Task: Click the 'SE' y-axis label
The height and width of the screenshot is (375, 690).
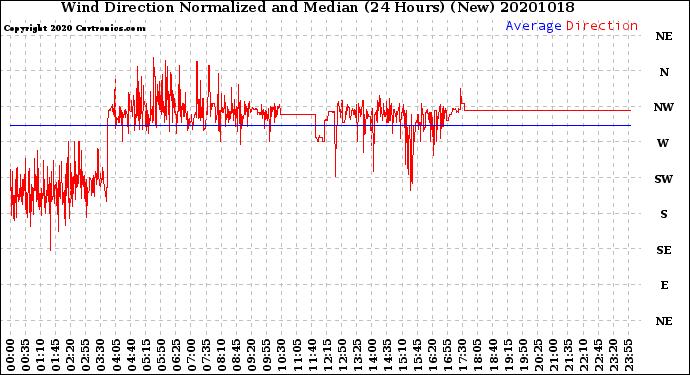Action: (664, 250)
